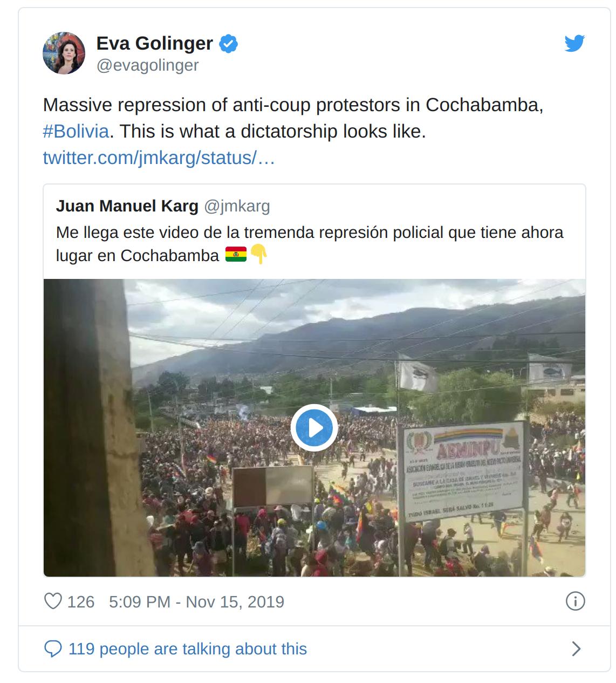Open the @evagolinger handle
Image resolution: width=616 pixels, height=683 pixels.
[148, 65]
